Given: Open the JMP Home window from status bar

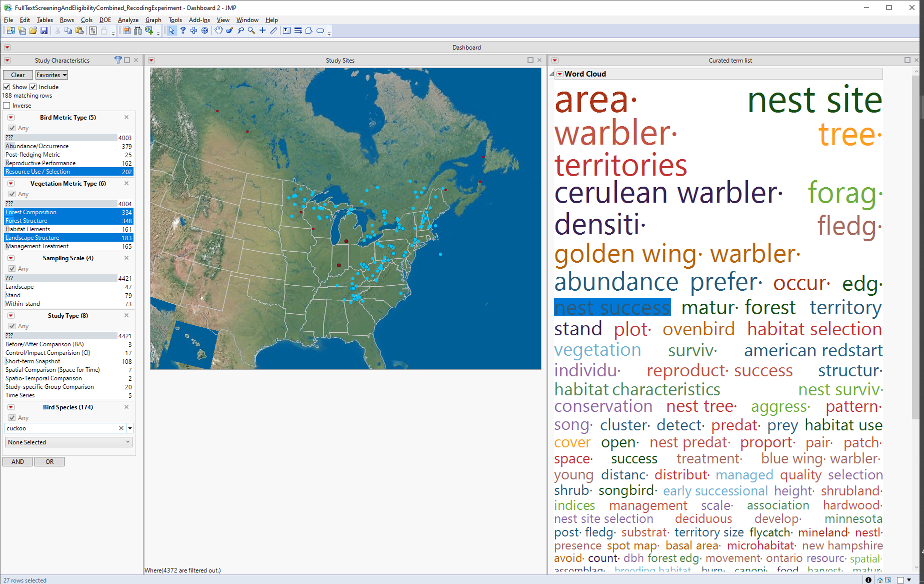Looking at the screenshot, I should tap(880, 579).
